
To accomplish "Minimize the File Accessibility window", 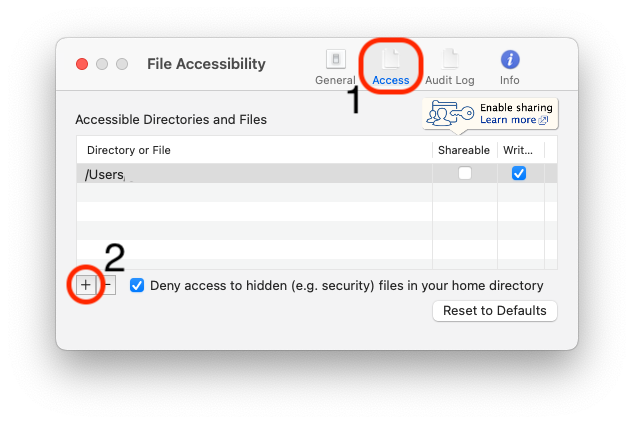I will 102,64.
